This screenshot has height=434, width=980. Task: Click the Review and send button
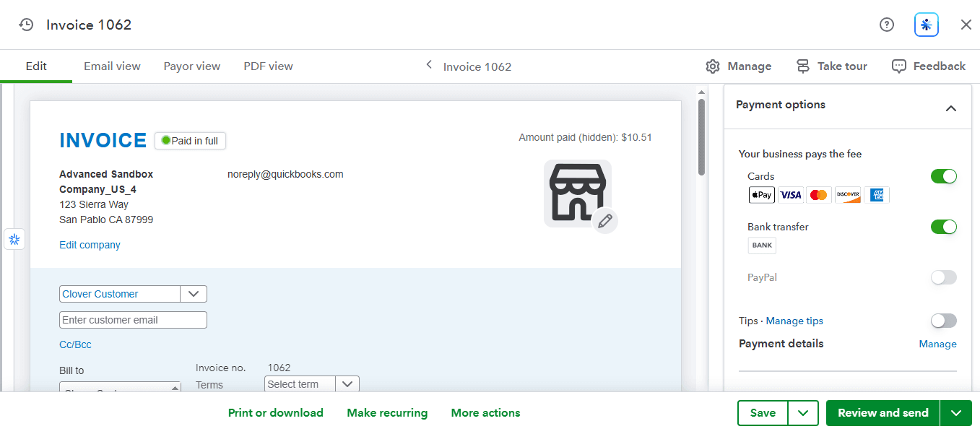(x=883, y=413)
